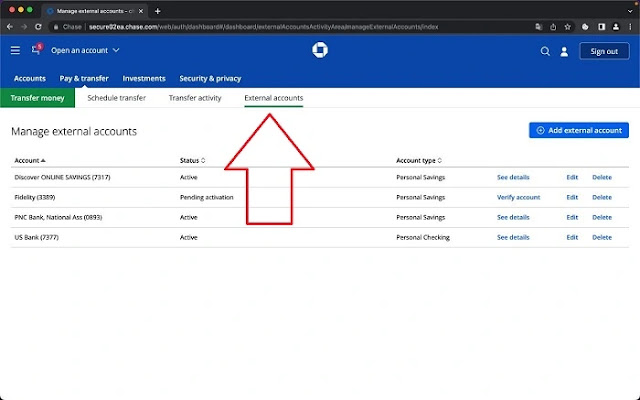Sort table by Account column

(30, 160)
